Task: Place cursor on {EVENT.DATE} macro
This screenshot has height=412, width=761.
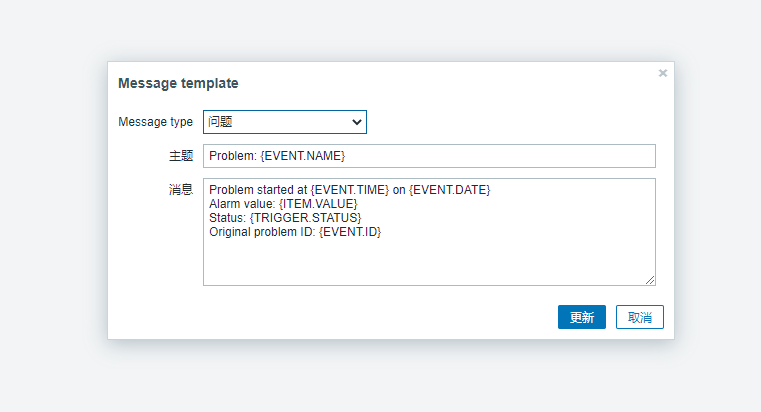Action: [449, 190]
